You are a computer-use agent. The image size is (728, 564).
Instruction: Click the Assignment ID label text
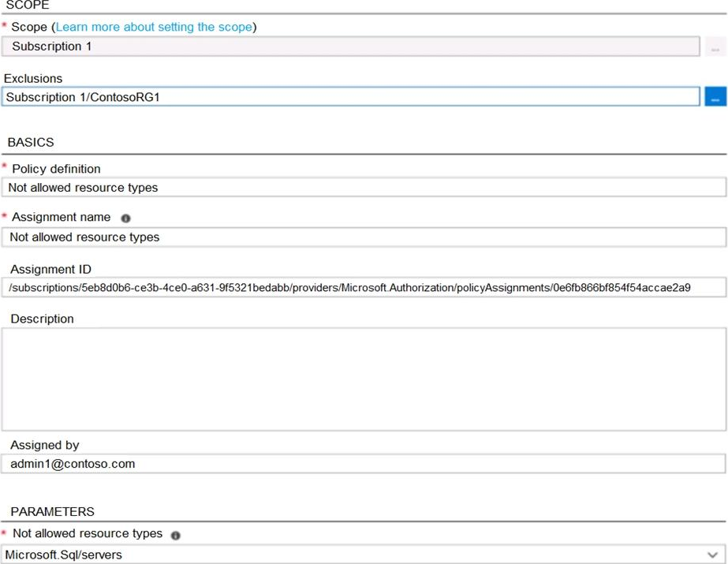pos(50,269)
